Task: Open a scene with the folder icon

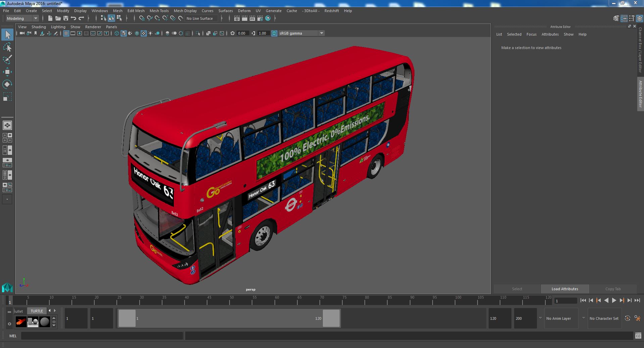Action: 58,18
